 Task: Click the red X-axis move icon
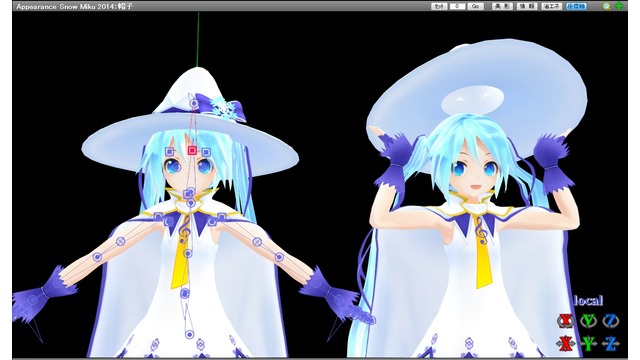[x=566, y=343]
